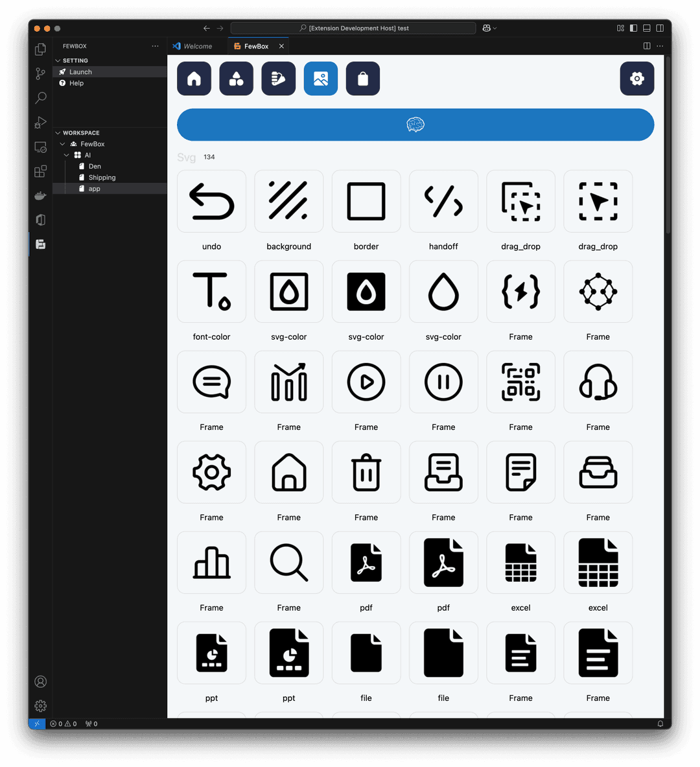Image resolution: width=700 pixels, height=767 pixels.
Task: Click the shopping bag toolbar button
Action: tap(362, 78)
